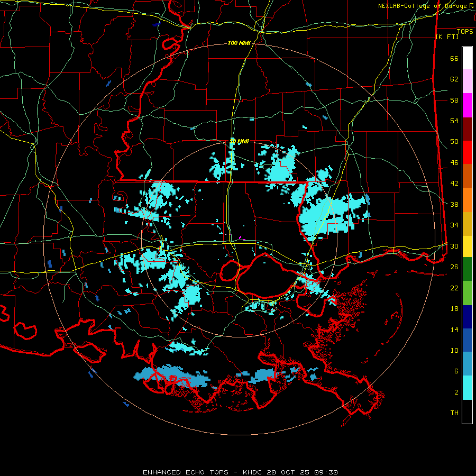Click the '20 OCT 25' date text
Viewport: 476px width, 476px height.
click(x=289, y=472)
